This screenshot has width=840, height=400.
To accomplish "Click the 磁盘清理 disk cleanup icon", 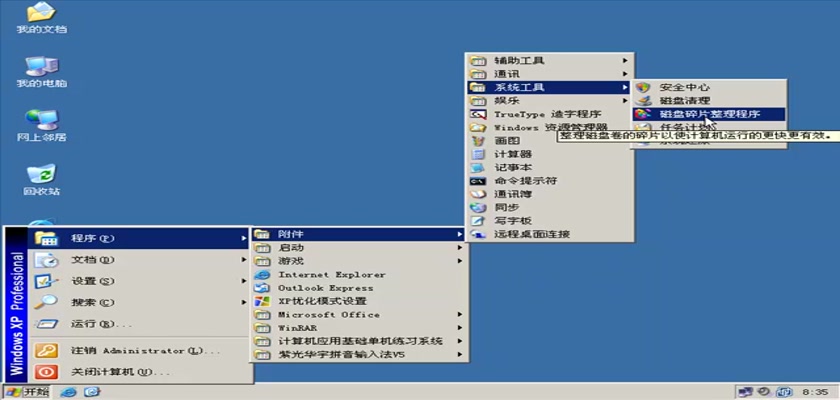I will point(642,101).
